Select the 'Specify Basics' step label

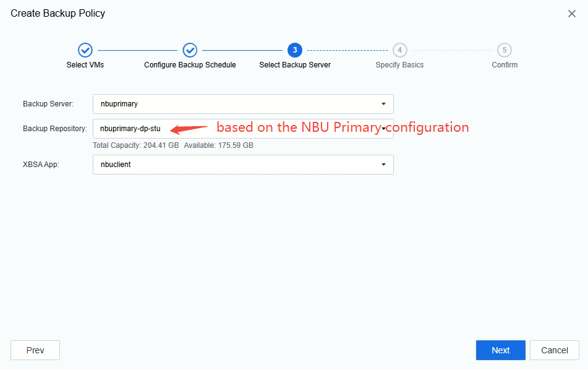(400, 65)
